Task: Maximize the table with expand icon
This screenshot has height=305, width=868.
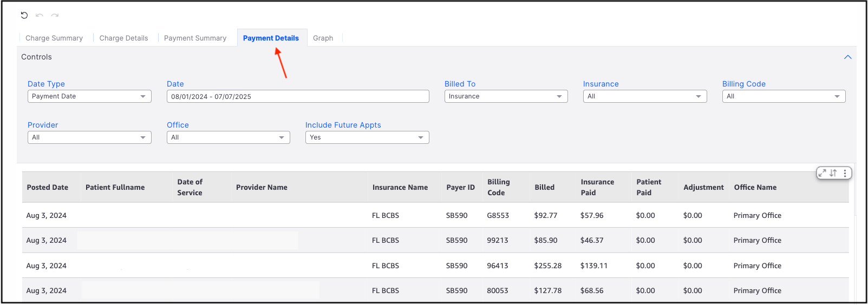Action: point(823,173)
